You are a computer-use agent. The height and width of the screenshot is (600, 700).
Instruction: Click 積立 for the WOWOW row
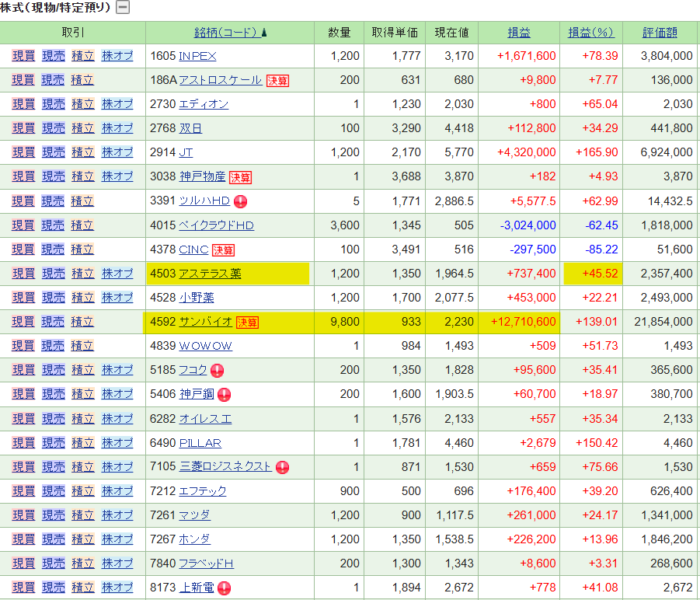pyautogui.click(x=82, y=346)
